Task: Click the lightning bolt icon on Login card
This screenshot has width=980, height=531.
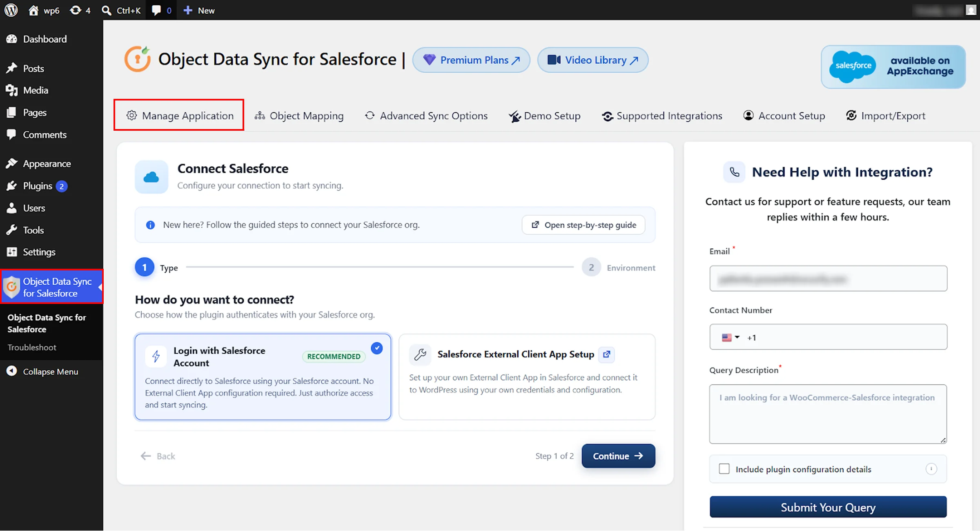Action: click(x=156, y=357)
